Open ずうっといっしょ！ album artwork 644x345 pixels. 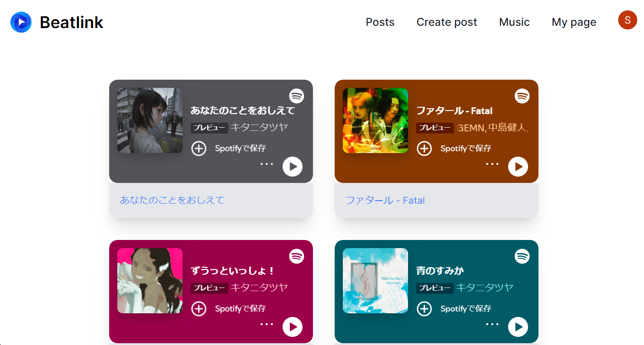coord(150,281)
